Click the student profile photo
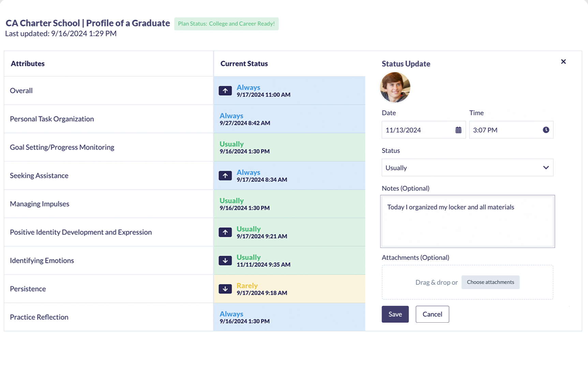588x382 pixels. click(x=395, y=87)
